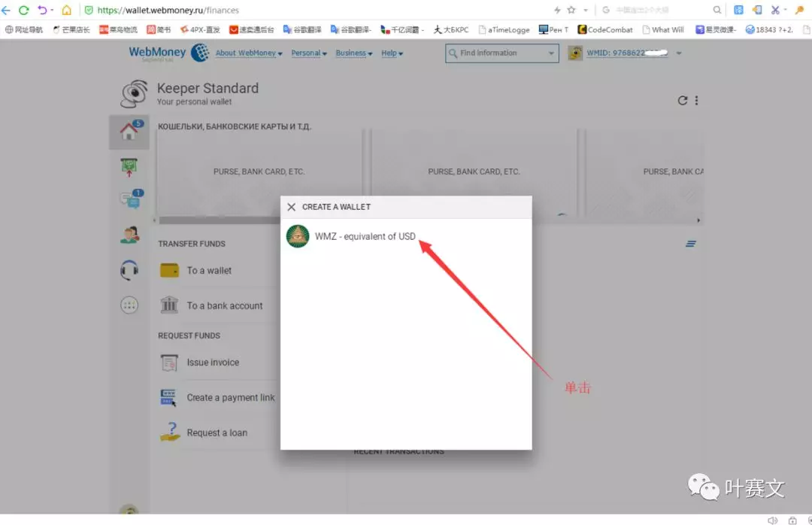This screenshot has width=812, height=525.
Task: Click Request a loan option
Action: 217,432
